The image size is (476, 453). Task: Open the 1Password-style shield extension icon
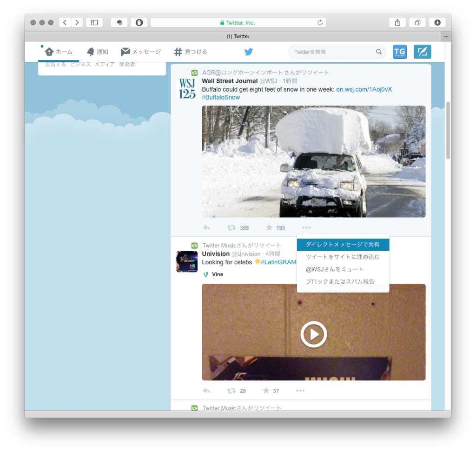click(x=139, y=22)
